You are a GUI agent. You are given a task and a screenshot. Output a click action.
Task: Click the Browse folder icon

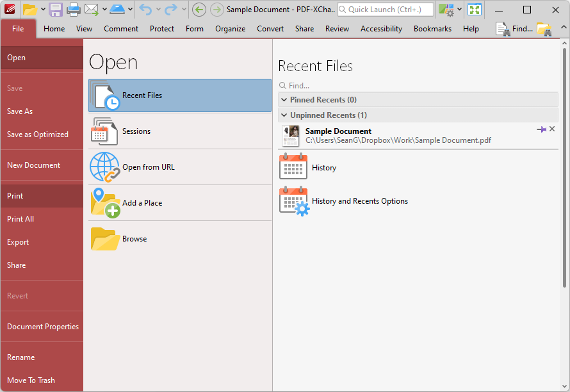[106, 239]
